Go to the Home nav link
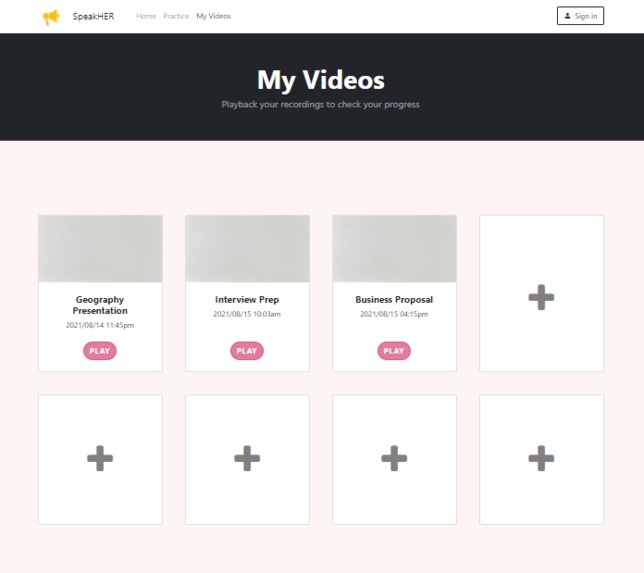This screenshot has width=644, height=573. pos(146,16)
